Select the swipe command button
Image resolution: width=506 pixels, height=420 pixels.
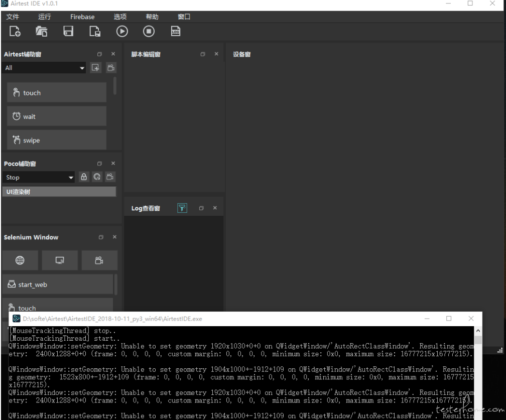(57, 140)
